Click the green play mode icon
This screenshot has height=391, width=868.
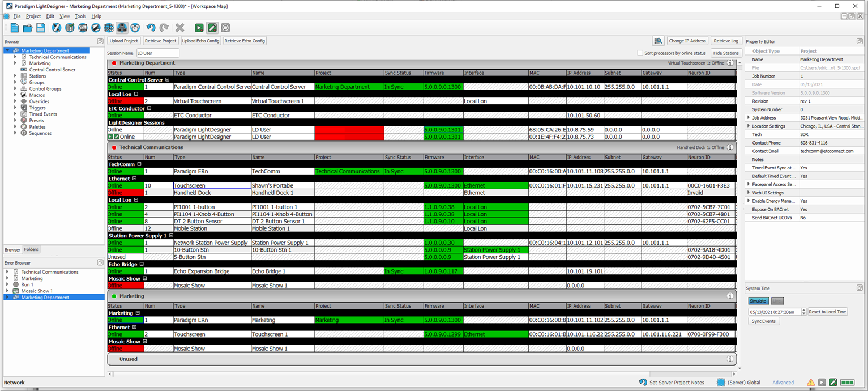199,28
